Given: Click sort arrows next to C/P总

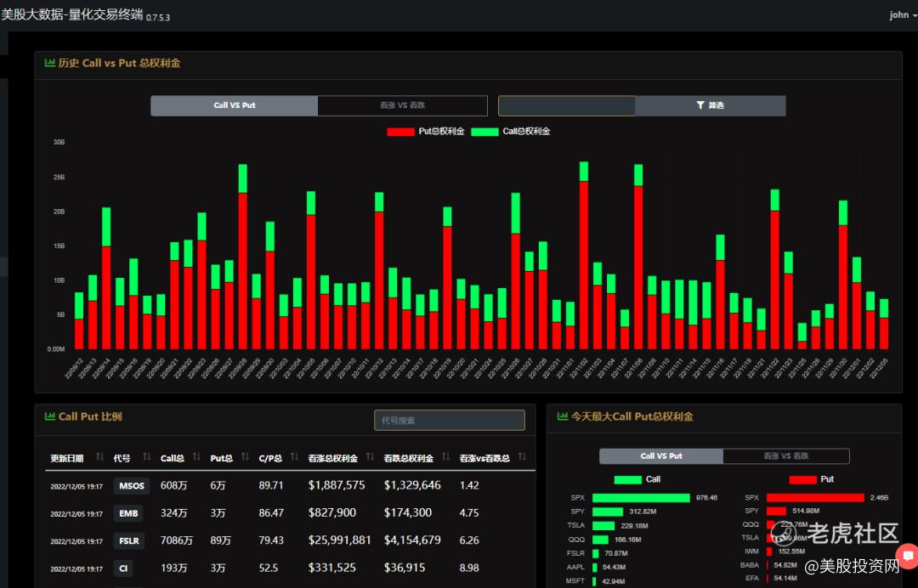Looking at the screenshot, I should 294,457.
